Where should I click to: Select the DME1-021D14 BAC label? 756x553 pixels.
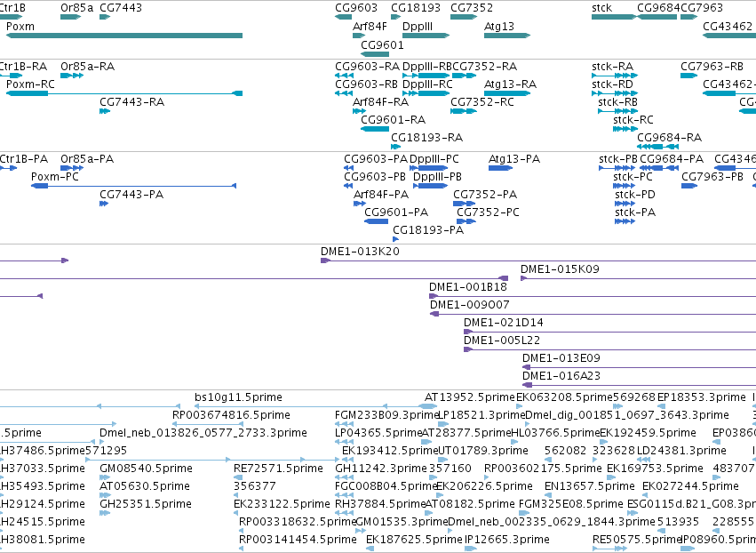[504, 323]
